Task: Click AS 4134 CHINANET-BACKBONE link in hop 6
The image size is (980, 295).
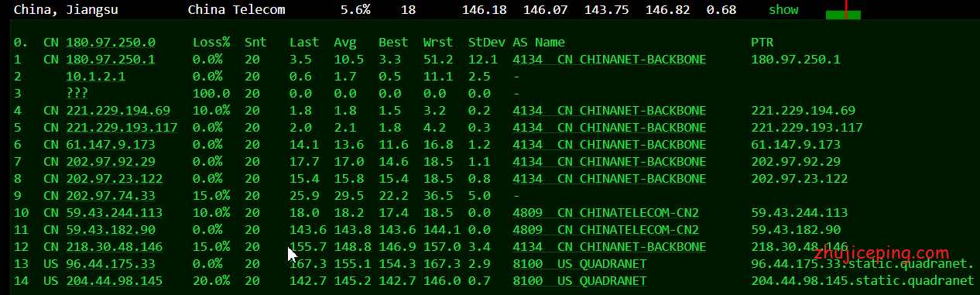Action: coord(609,145)
